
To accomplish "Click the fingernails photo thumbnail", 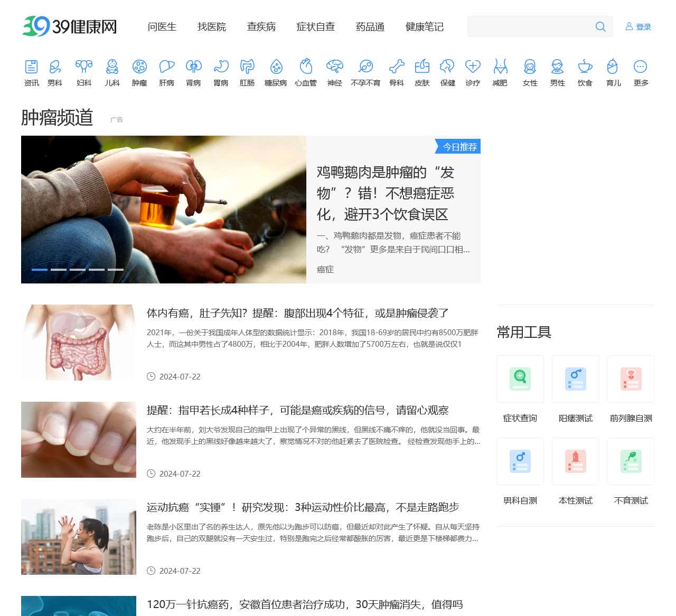I will tap(79, 440).
